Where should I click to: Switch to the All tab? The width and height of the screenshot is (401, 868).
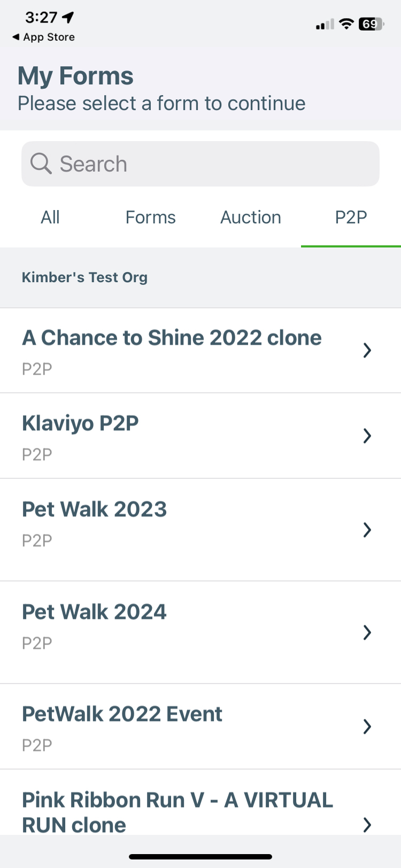(x=50, y=218)
